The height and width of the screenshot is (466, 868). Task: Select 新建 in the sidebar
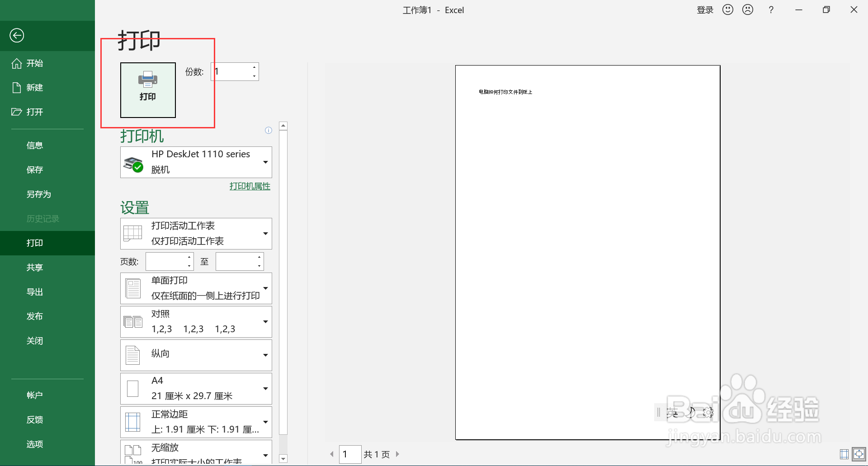pyautogui.click(x=47, y=88)
